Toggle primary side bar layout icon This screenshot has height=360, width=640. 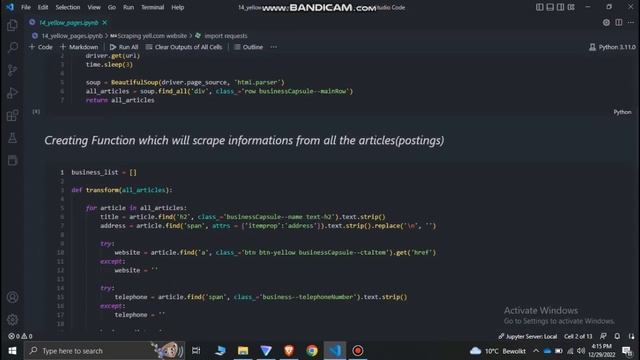[539, 7]
